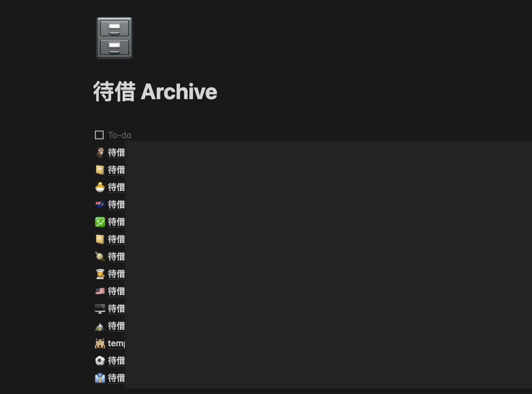The width and height of the screenshot is (532, 394).
Task: Click the file cabinet page icon
Action: pos(114,38)
